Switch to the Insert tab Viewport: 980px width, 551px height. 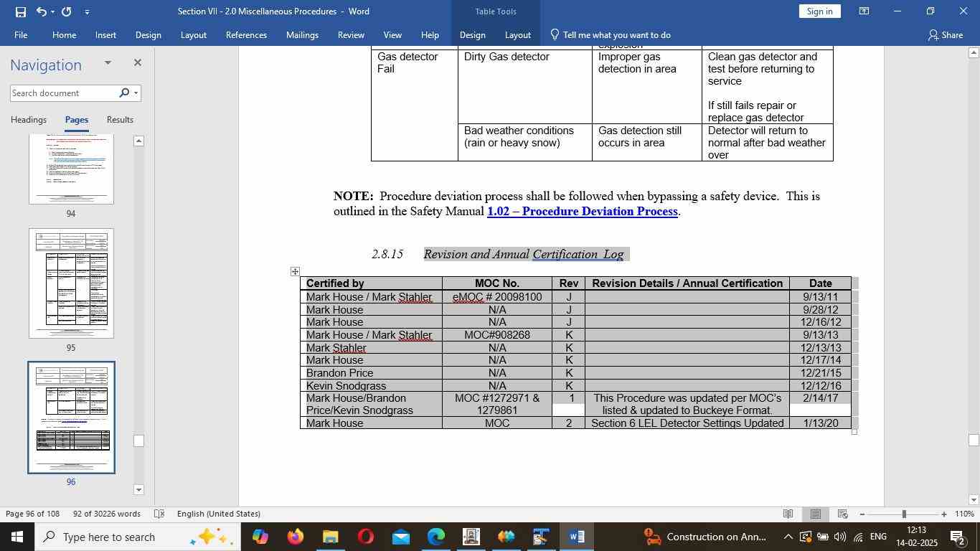coord(105,34)
